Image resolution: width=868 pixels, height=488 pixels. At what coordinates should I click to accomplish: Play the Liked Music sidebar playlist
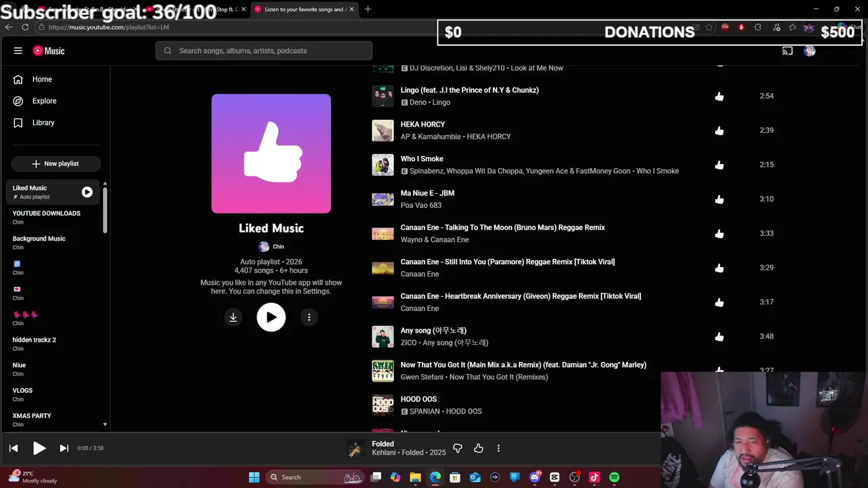tap(87, 192)
